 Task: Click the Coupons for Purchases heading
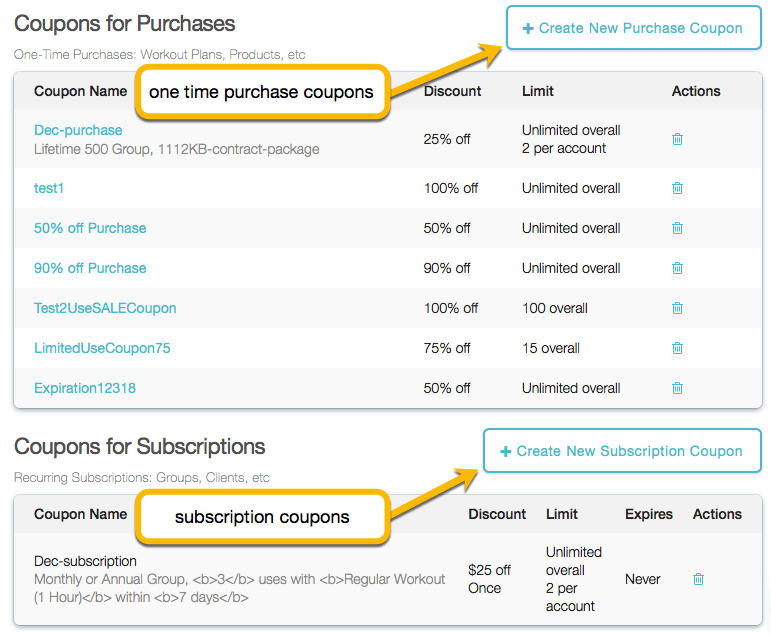(124, 24)
